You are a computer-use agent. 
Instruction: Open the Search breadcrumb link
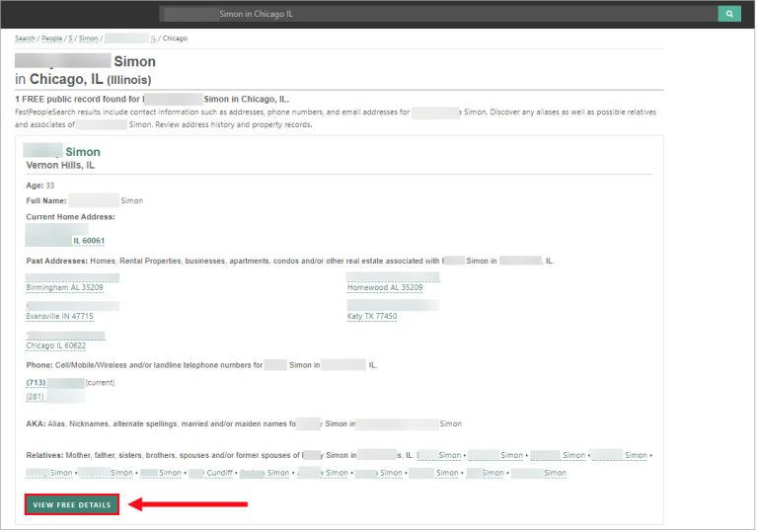(25, 38)
